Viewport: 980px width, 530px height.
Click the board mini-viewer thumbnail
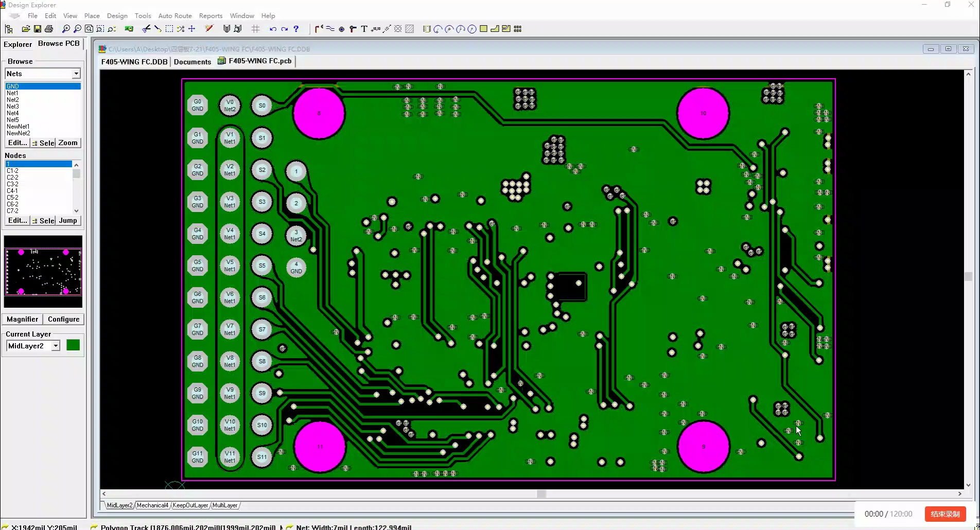coord(43,272)
